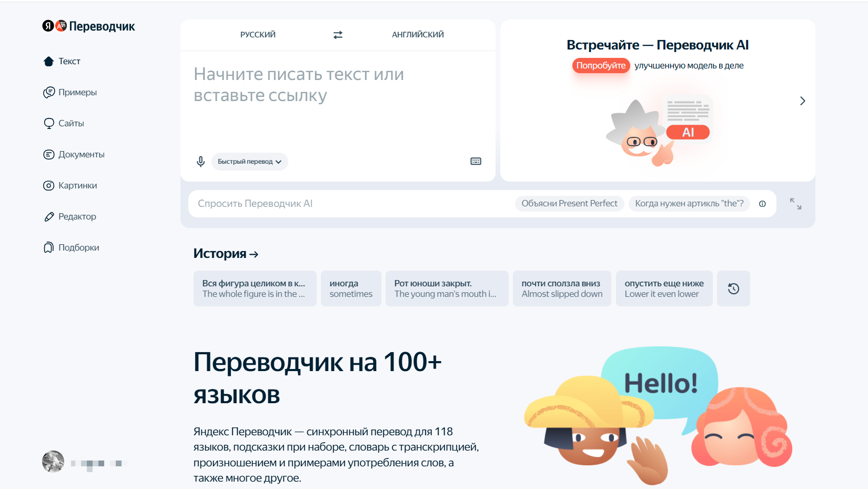Open the Редактор pencil item
This screenshot has width=868, height=489.
pos(69,216)
